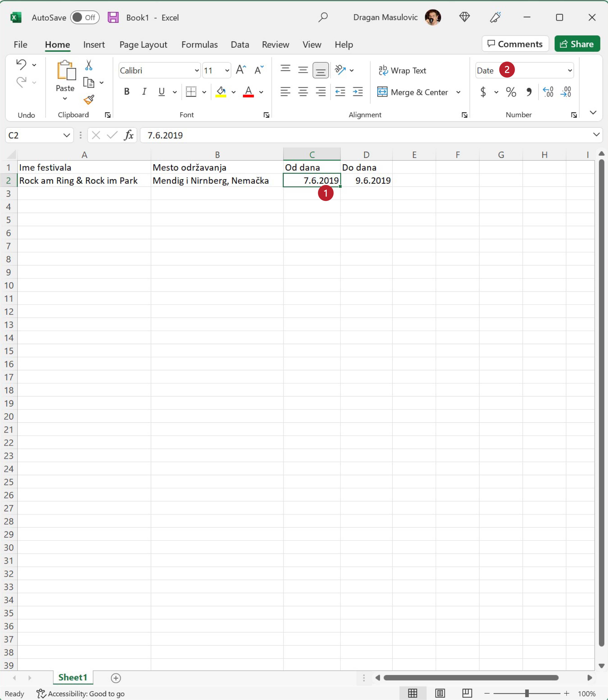Select cell D2 containing 9.6.2019

pyautogui.click(x=366, y=180)
